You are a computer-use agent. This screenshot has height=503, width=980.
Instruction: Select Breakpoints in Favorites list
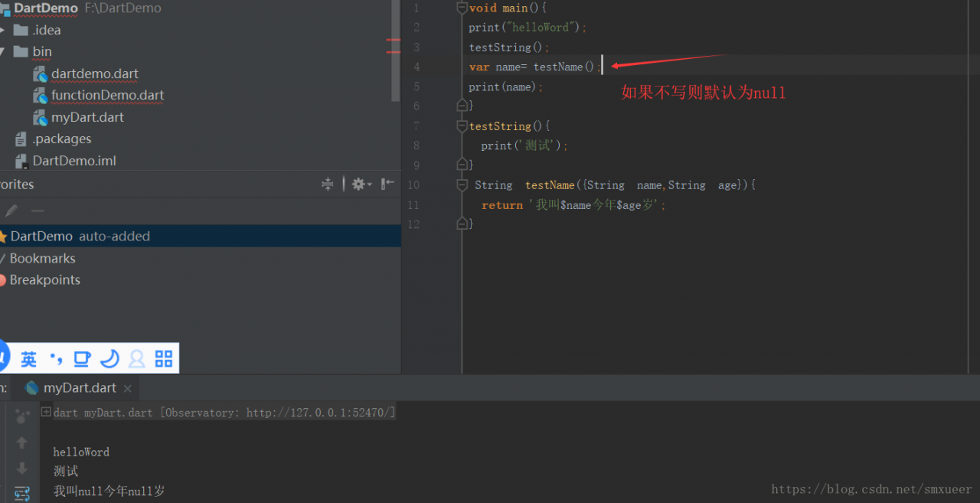point(44,280)
